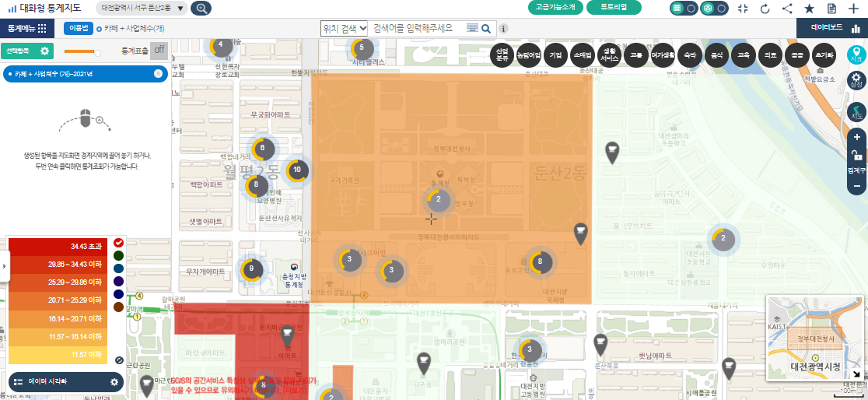
Task: Click the star bookmark icon
Action: [x=809, y=9]
